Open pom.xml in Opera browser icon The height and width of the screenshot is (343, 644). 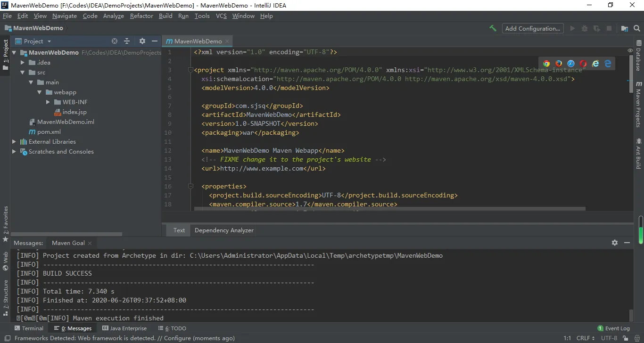pyautogui.click(x=583, y=64)
